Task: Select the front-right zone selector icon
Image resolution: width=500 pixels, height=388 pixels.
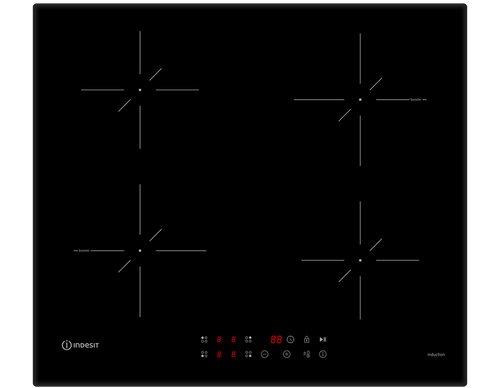Action: (x=248, y=354)
